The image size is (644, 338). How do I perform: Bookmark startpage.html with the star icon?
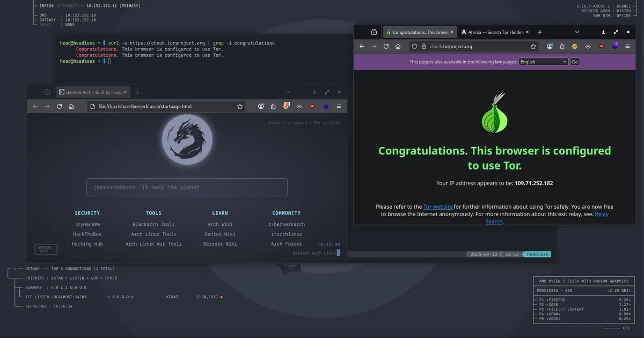[x=239, y=107]
